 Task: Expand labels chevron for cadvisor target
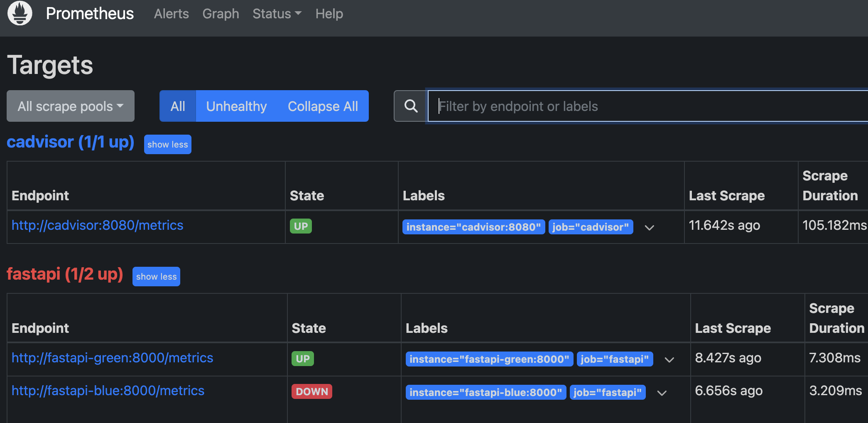click(649, 227)
